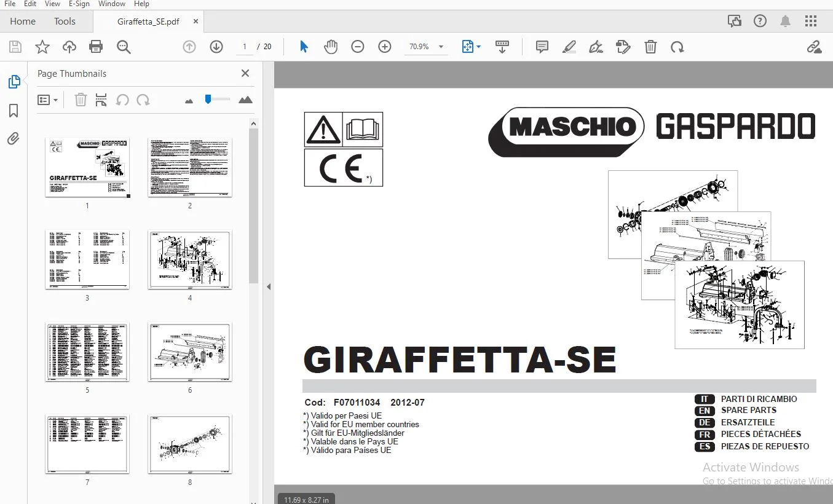The image size is (833, 504).
Task: Add a comment with the speech bubble
Action: tap(542, 47)
